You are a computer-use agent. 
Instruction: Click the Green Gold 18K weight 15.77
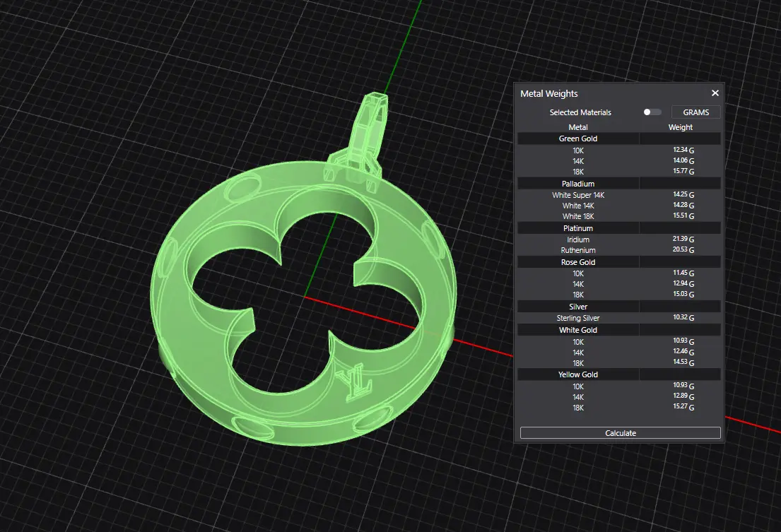pyautogui.click(x=683, y=171)
